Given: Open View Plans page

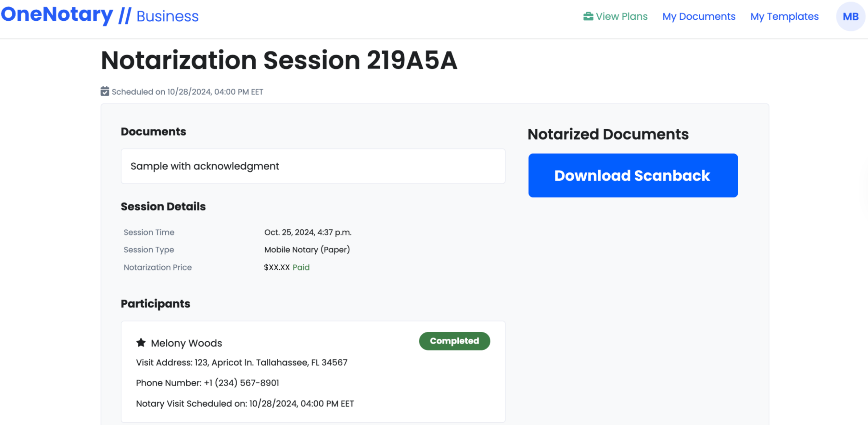Looking at the screenshot, I should click(x=621, y=16).
